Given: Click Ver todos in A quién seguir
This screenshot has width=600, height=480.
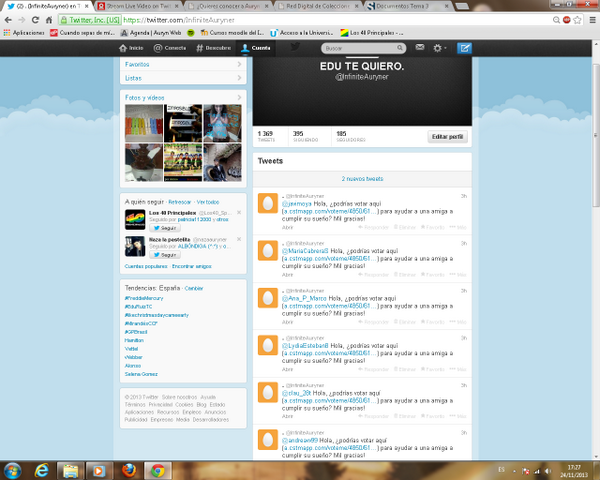Looking at the screenshot, I should (208, 202).
